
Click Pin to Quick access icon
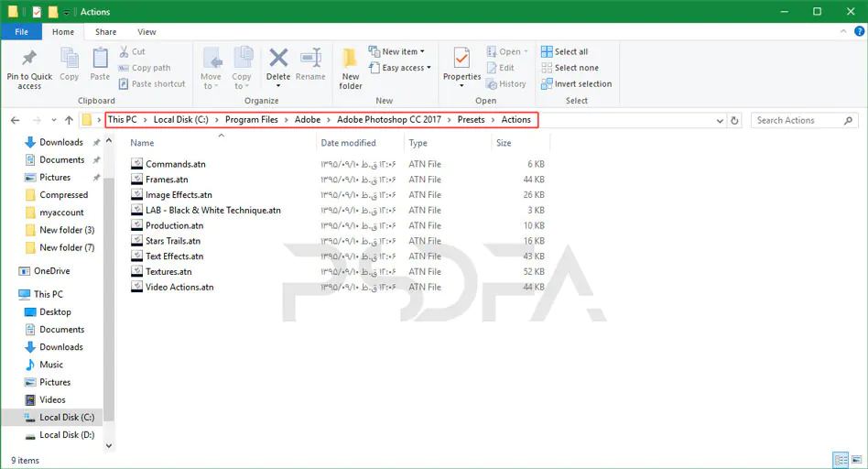pyautogui.click(x=28, y=58)
